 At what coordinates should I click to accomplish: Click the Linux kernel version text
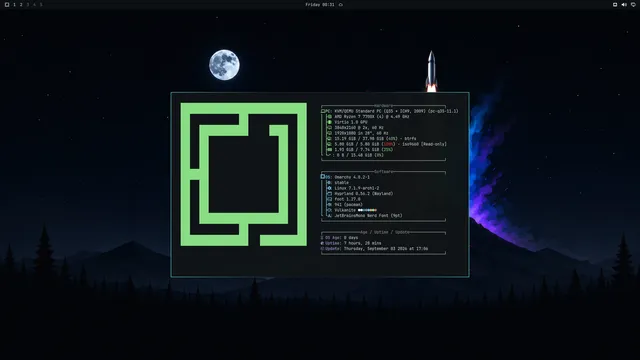pyautogui.click(x=357, y=188)
